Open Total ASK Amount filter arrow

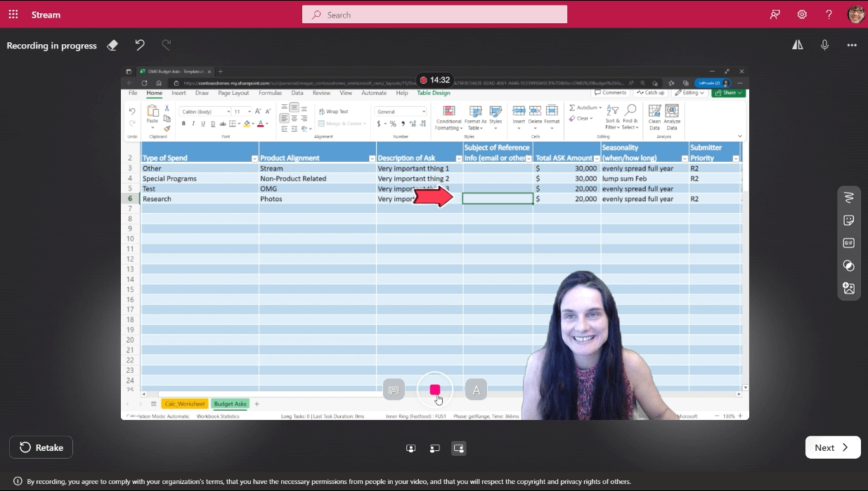point(597,158)
